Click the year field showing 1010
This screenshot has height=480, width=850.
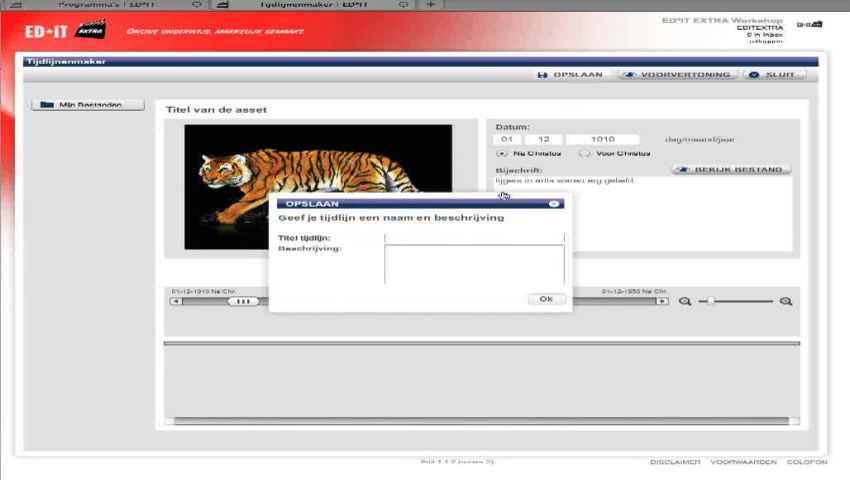(602, 139)
